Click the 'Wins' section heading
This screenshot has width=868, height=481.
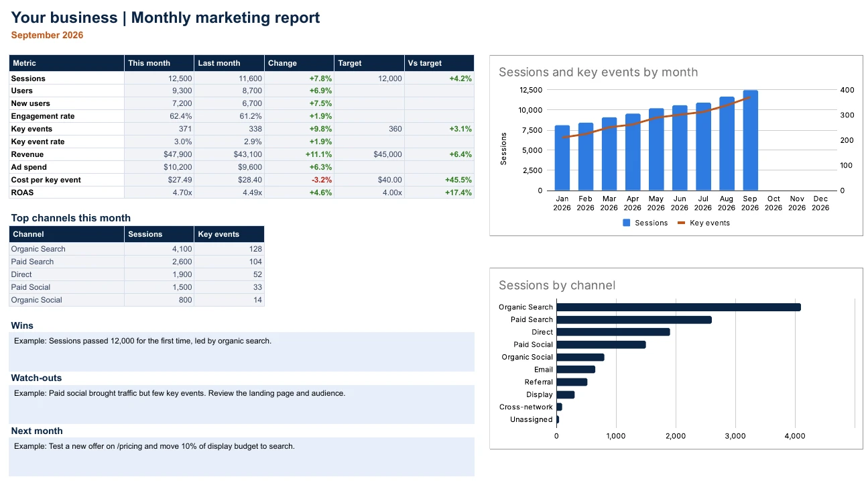coord(22,325)
